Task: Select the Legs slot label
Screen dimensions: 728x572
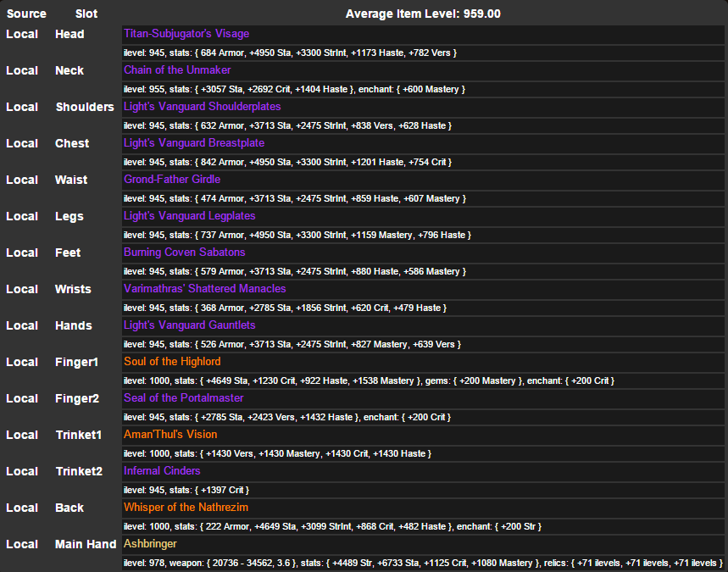Action: click(x=69, y=216)
